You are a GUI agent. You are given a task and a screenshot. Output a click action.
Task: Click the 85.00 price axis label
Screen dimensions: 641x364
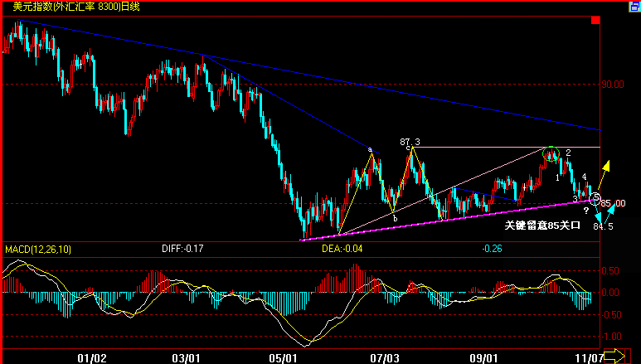coord(613,203)
